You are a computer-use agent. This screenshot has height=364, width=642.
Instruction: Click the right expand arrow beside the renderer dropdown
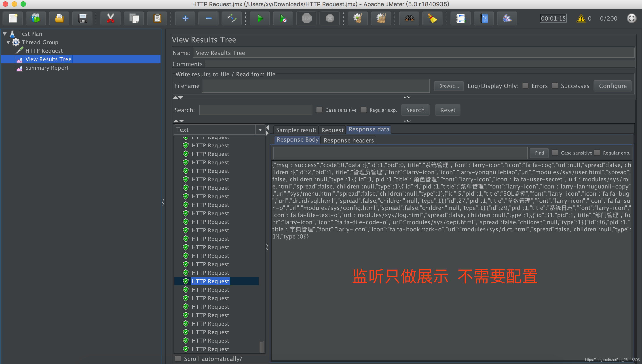[267, 133]
